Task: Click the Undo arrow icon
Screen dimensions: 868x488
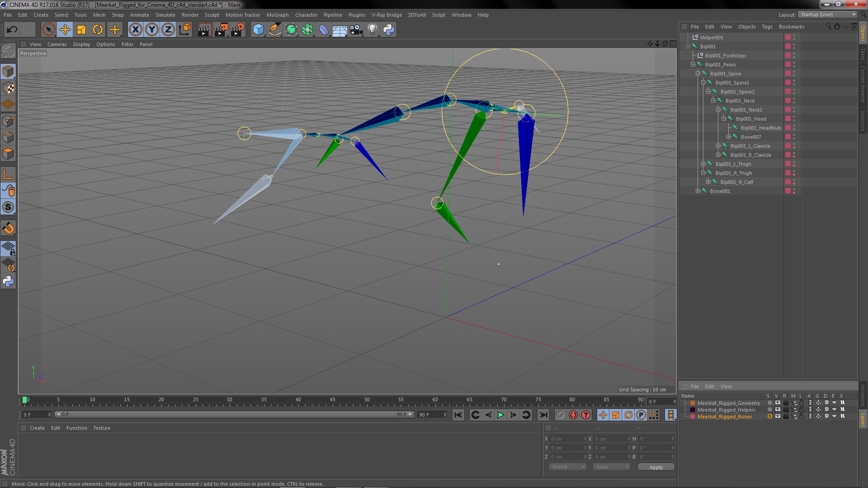Action: (x=12, y=30)
